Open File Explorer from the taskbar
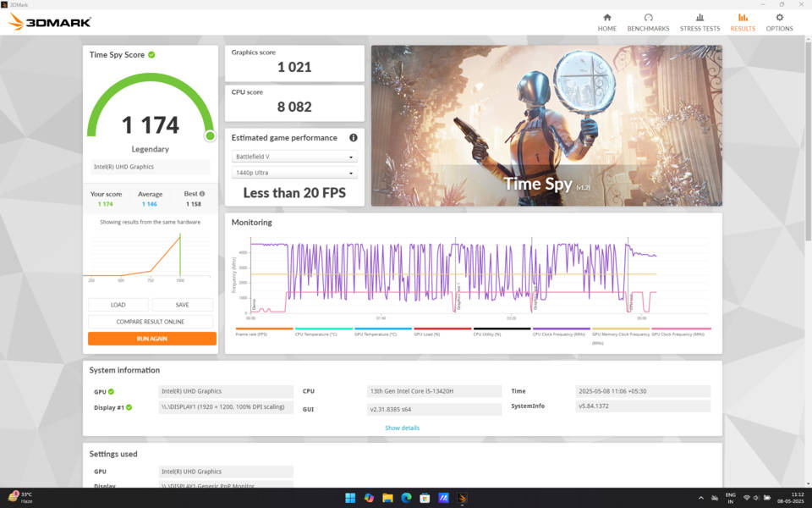Screen dimensions: 812x508 click(x=387, y=498)
